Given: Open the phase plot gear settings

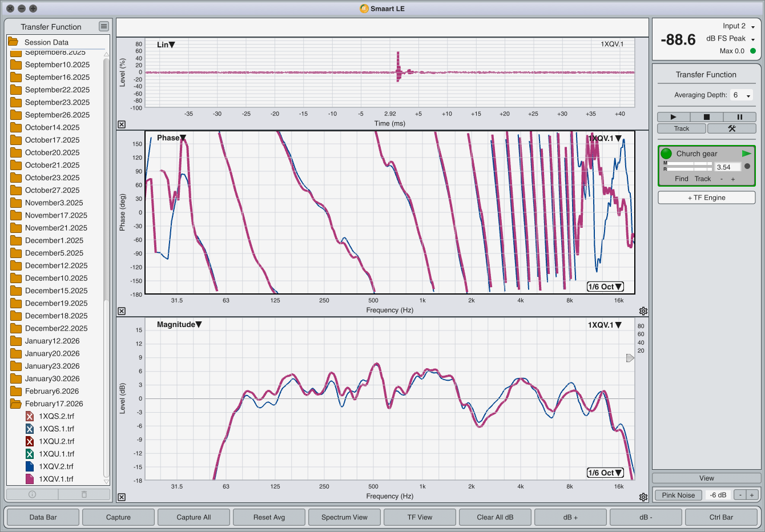Looking at the screenshot, I should pos(643,311).
